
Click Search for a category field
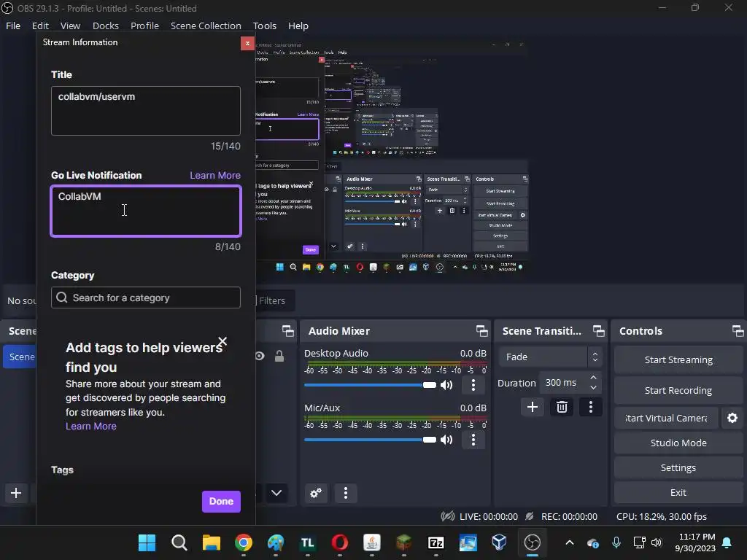click(146, 297)
